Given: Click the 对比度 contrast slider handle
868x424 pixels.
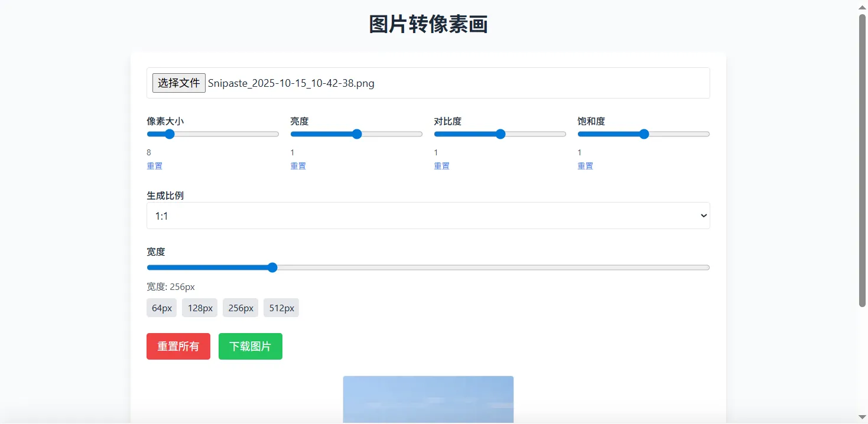Looking at the screenshot, I should [500, 134].
